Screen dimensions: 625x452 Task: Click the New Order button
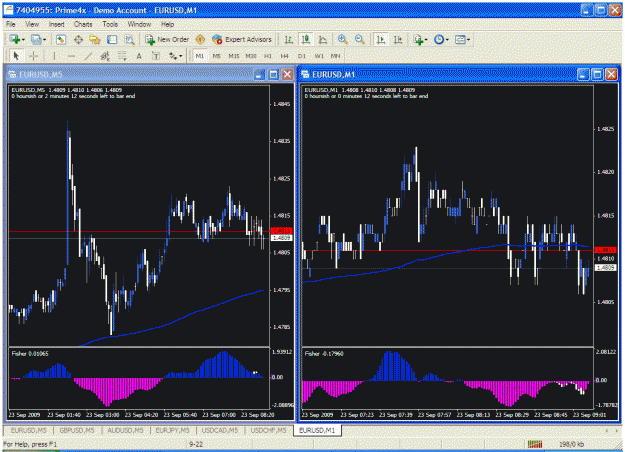pyautogui.click(x=167, y=39)
